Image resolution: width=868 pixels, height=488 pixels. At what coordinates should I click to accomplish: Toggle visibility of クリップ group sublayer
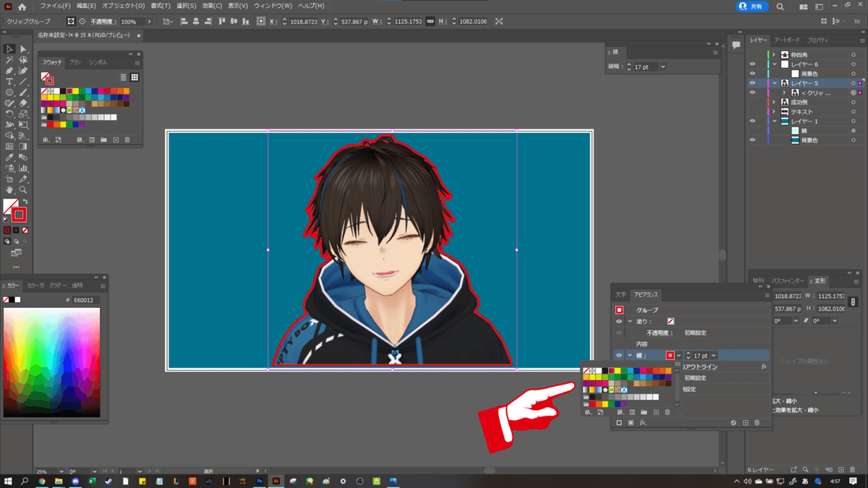[752, 93]
